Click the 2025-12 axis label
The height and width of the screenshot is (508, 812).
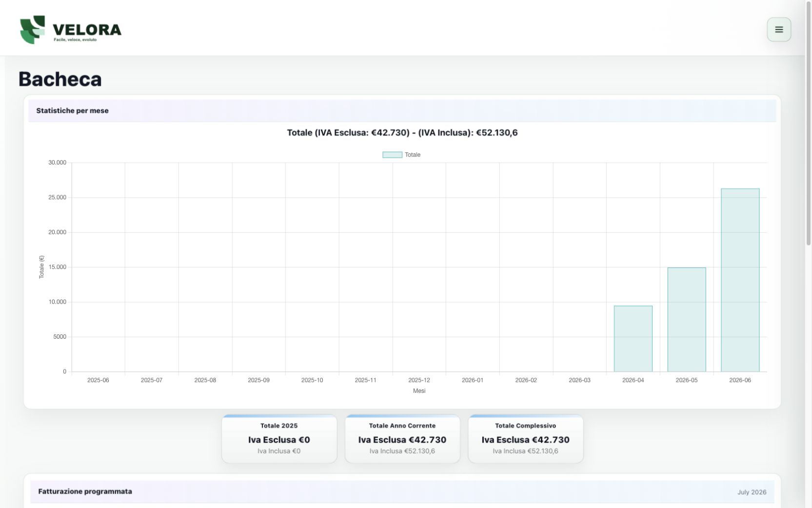click(419, 380)
